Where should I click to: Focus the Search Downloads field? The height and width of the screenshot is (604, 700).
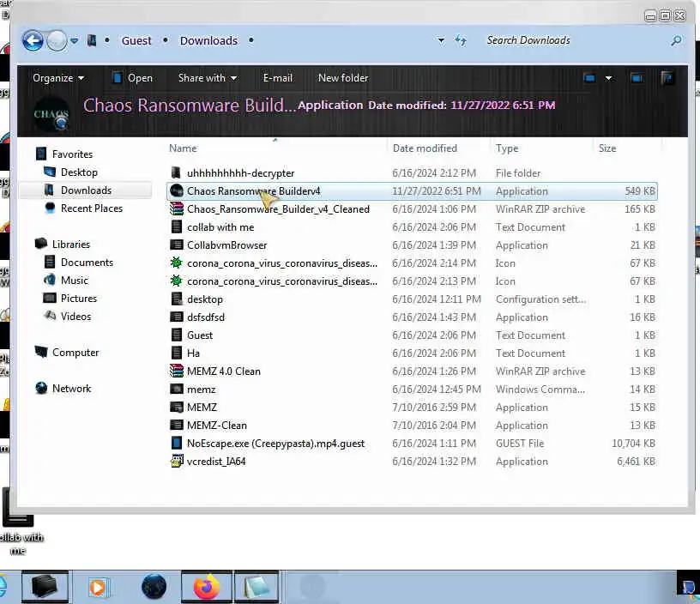click(x=576, y=40)
